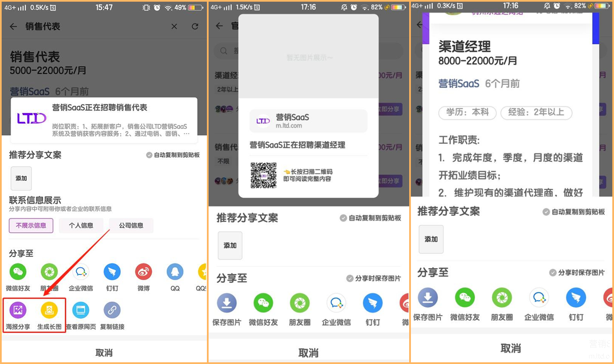
Task: Tap the yellow 生成长图 icon
Action: pos(49,310)
